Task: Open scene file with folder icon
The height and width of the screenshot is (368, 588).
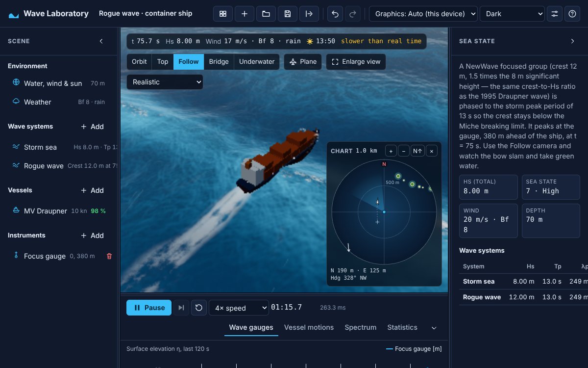Action: click(x=266, y=14)
